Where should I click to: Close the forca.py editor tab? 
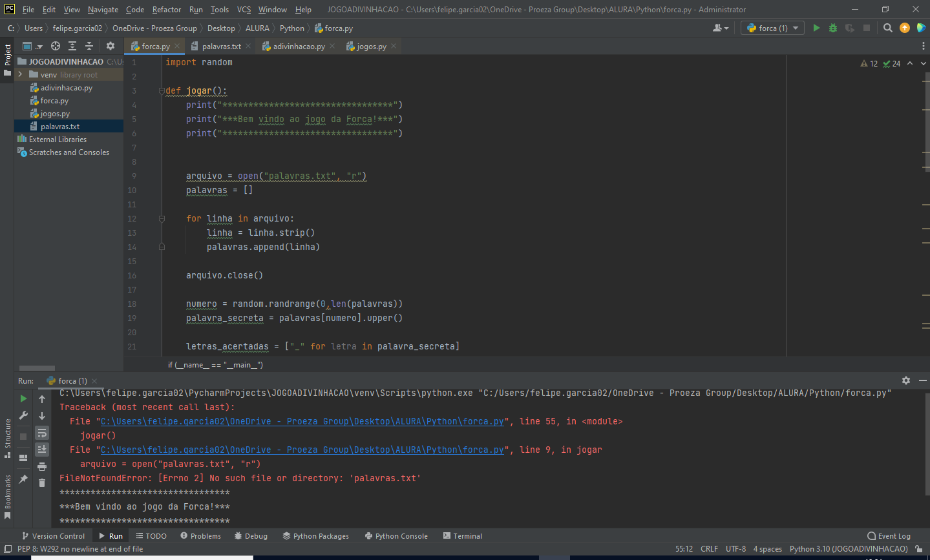click(x=177, y=46)
